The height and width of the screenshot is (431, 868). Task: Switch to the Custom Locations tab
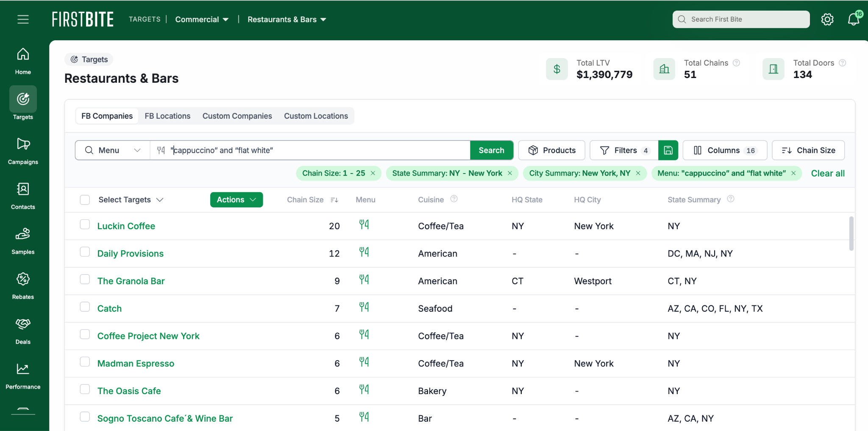pyautogui.click(x=316, y=116)
